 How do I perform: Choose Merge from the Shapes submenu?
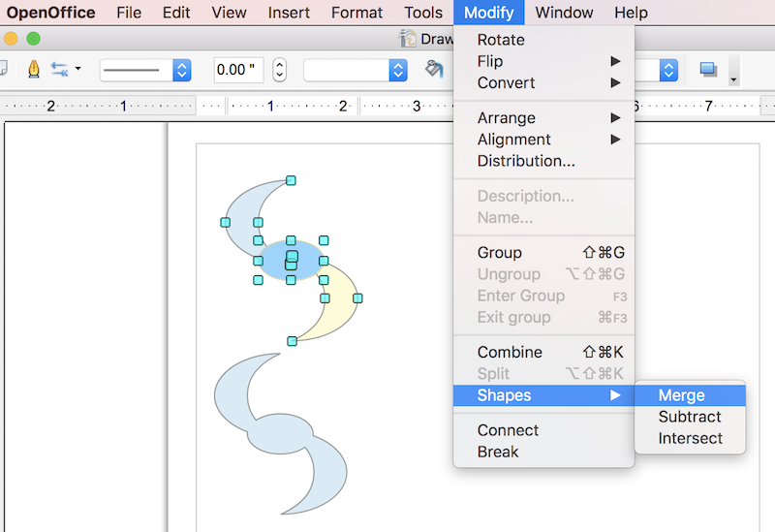click(690, 395)
